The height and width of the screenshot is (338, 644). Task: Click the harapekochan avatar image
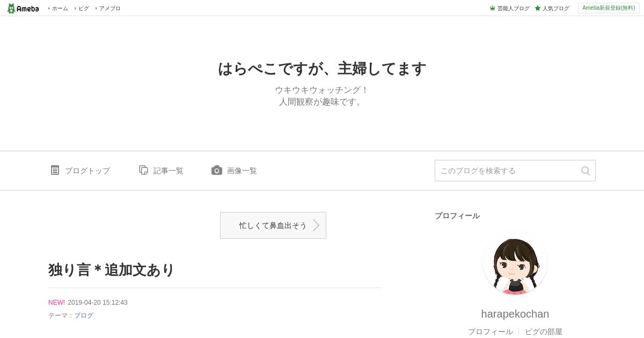click(515, 263)
